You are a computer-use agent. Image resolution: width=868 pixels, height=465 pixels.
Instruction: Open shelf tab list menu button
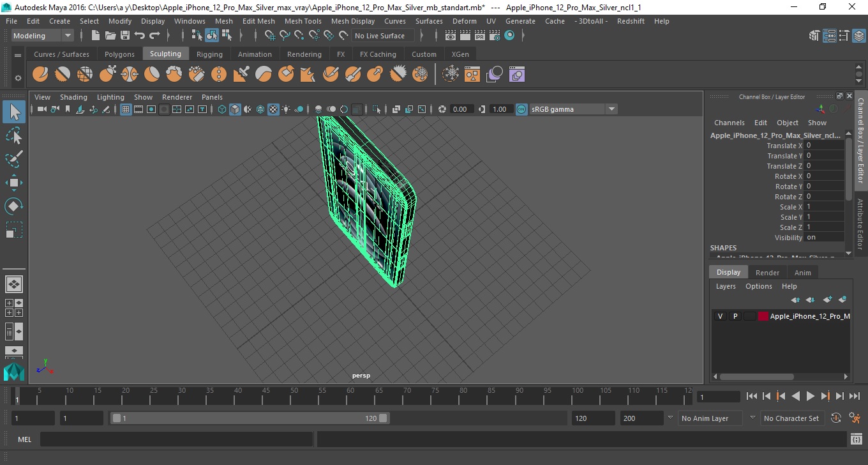click(18, 55)
